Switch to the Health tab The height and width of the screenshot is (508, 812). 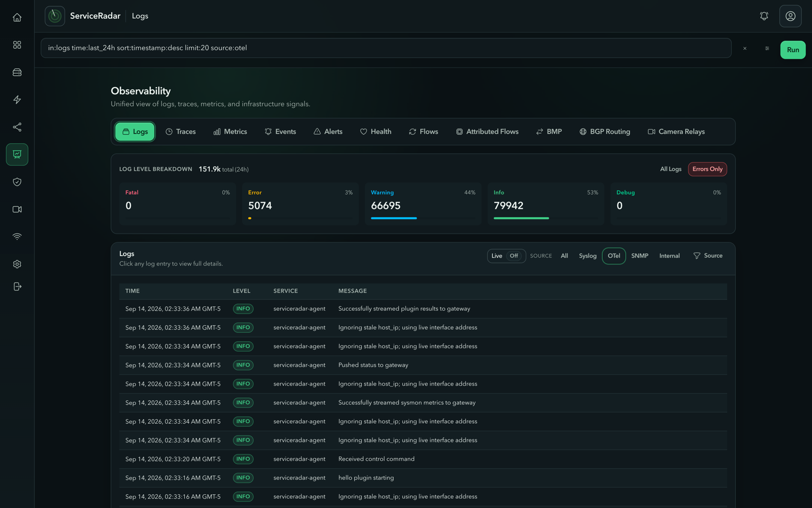click(x=376, y=132)
